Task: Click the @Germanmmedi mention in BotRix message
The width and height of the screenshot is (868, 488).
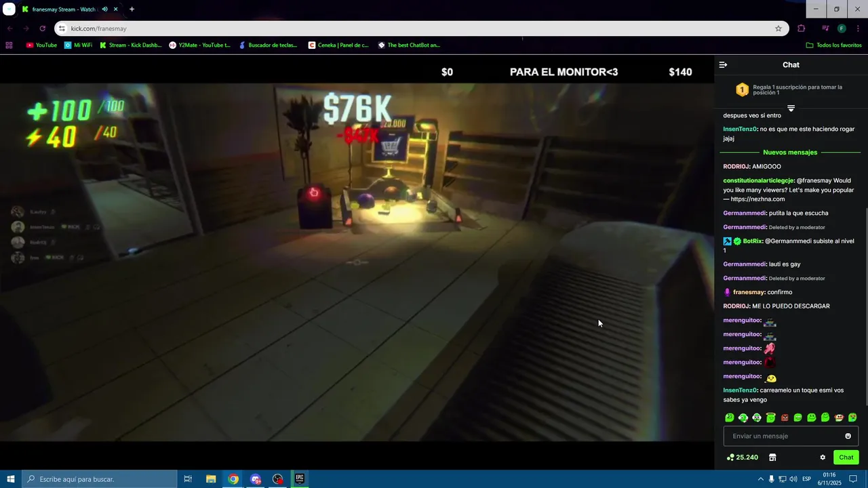Action: point(787,241)
